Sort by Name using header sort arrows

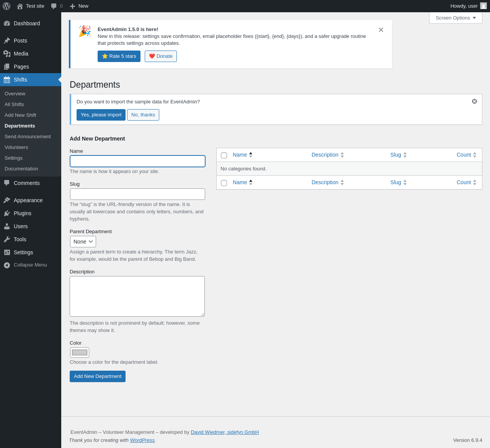tap(251, 155)
